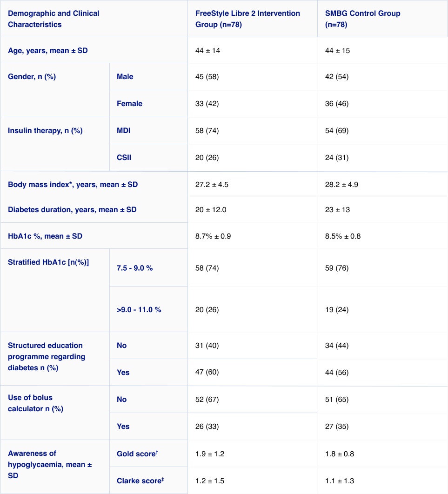Click the 'Demographic and Clinical Characteristics' header
The width and height of the screenshot is (448, 494).
coord(53,19)
